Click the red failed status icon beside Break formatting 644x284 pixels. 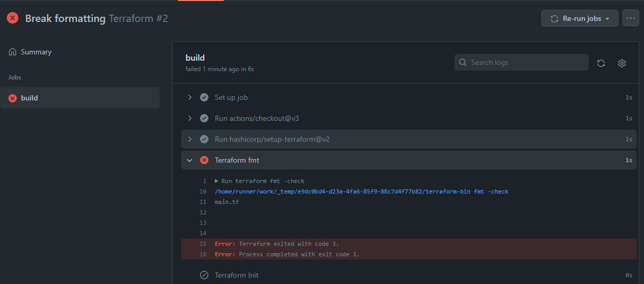(x=13, y=18)
